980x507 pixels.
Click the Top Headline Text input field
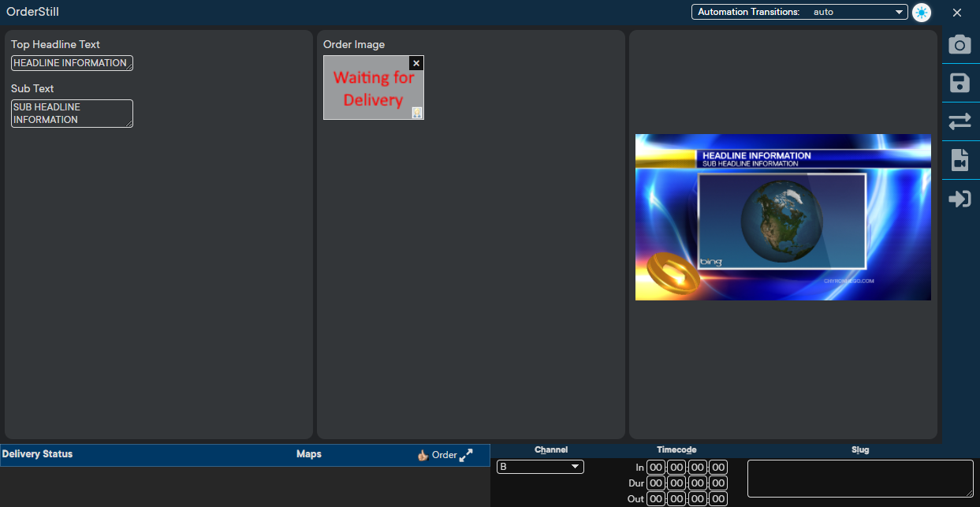[x=71, y=63]
